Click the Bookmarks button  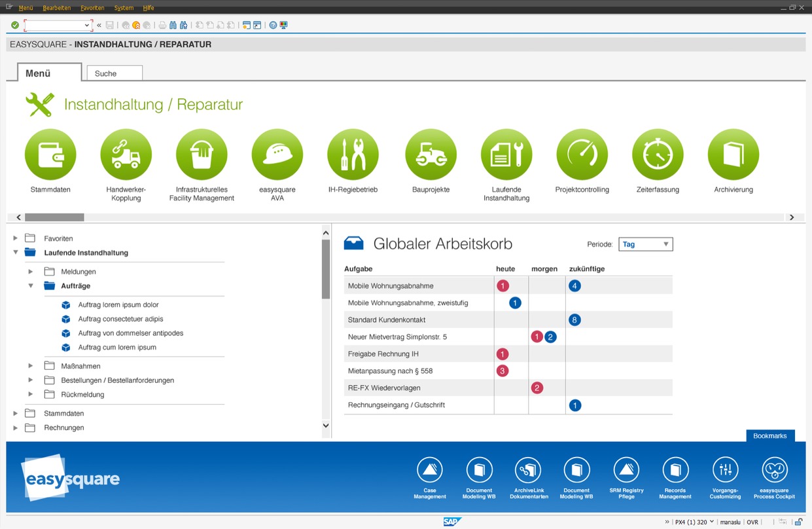tap(770, 436)
